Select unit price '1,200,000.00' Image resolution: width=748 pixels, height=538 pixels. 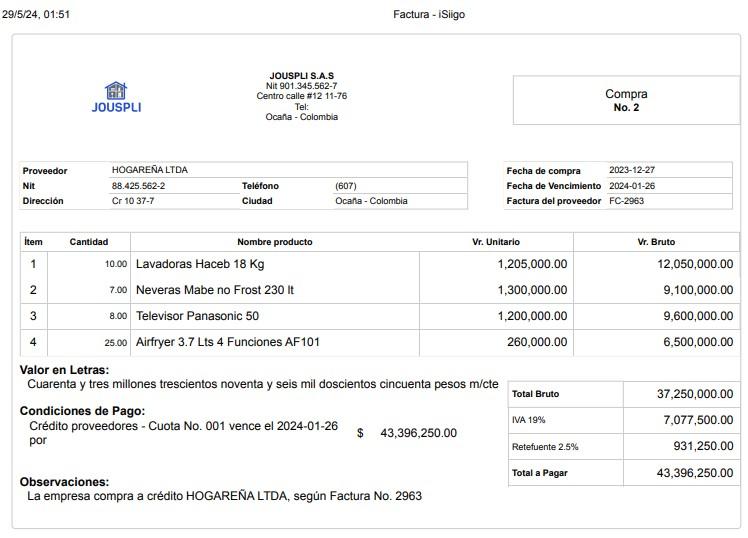coord(532,316)
